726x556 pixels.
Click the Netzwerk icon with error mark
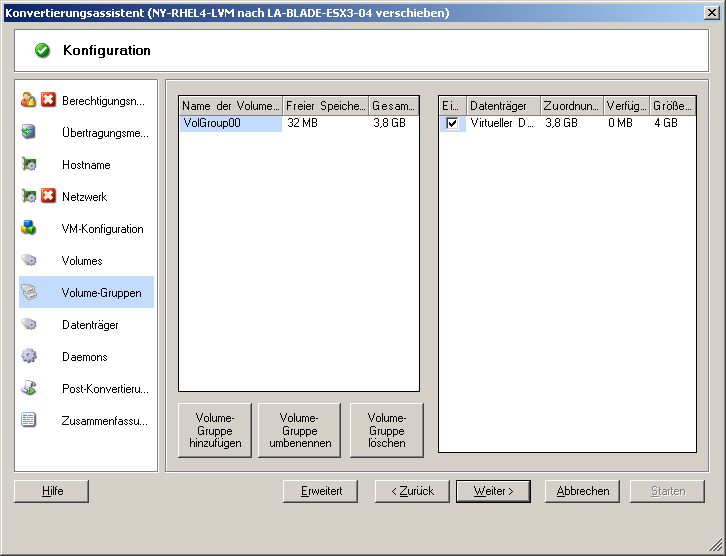pos(29,196)
